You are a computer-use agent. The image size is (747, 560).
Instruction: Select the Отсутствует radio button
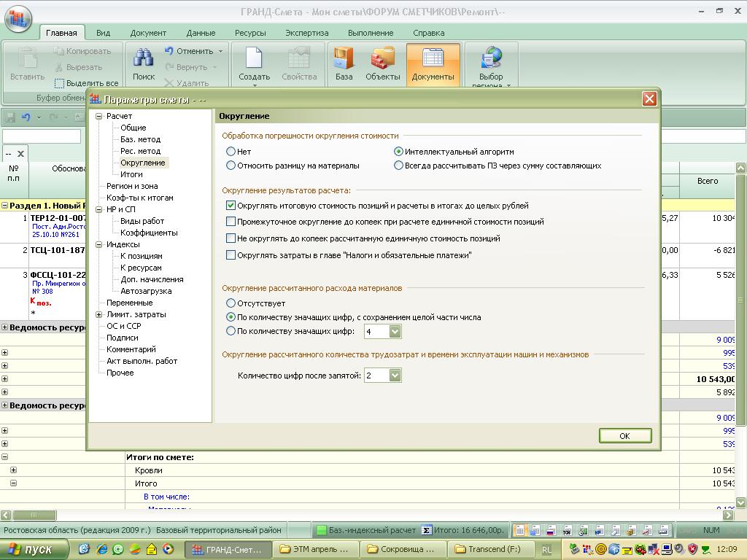(x=231, y=303)
